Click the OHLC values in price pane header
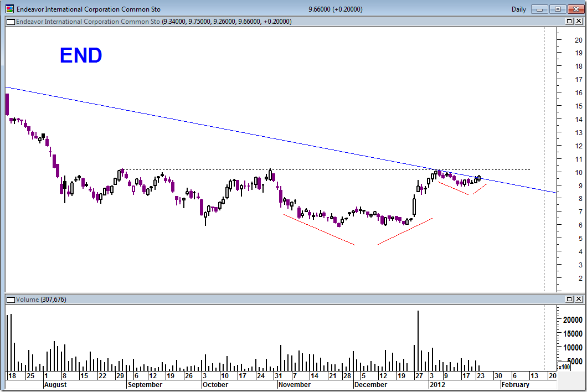This screenshot has height=392, width=587. (x=226, y=22)
